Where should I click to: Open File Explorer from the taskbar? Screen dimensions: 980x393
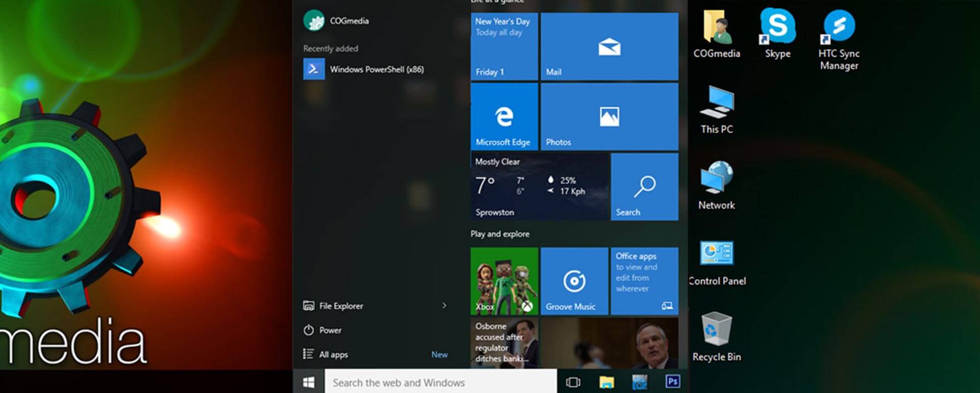click(606, 382)
